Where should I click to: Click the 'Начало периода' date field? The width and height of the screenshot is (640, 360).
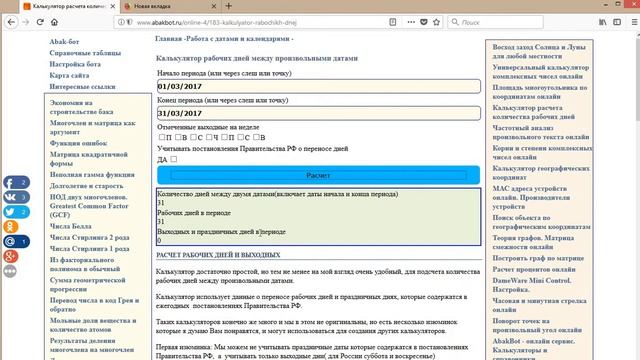[x=318, y=86]
